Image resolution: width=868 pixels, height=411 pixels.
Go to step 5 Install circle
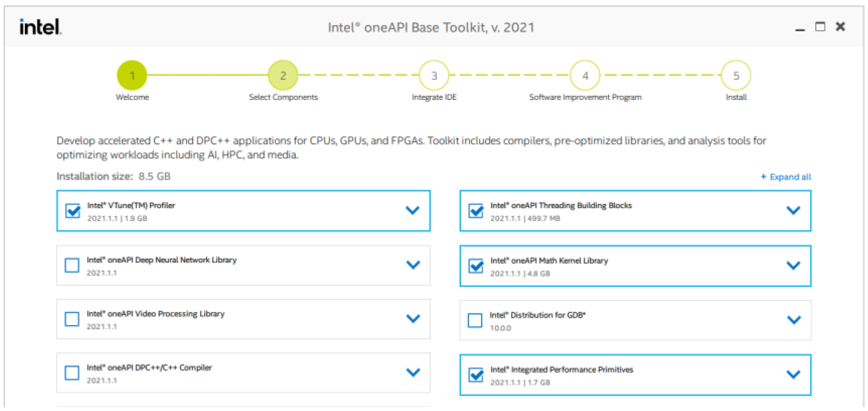[736, 75]
